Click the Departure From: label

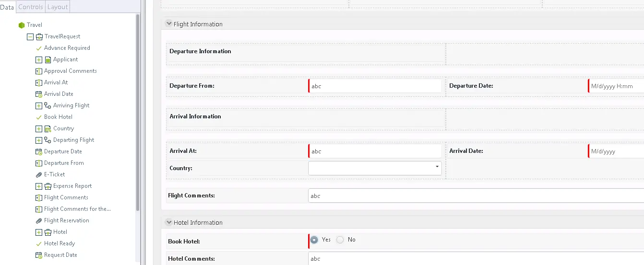pos(192,86)
